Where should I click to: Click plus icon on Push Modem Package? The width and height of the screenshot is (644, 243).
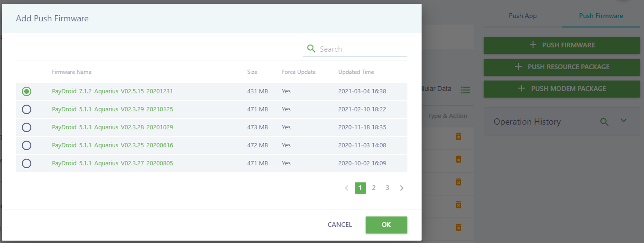tap(522, 89)
